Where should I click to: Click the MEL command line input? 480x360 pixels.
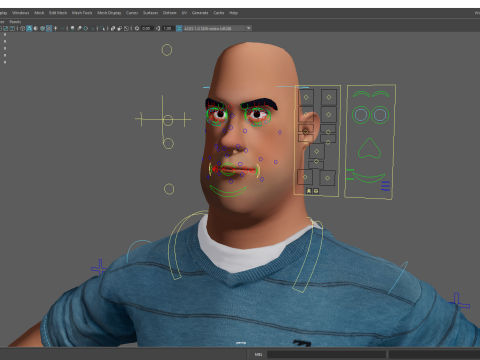pyautogui.click(x=326, y=354)
